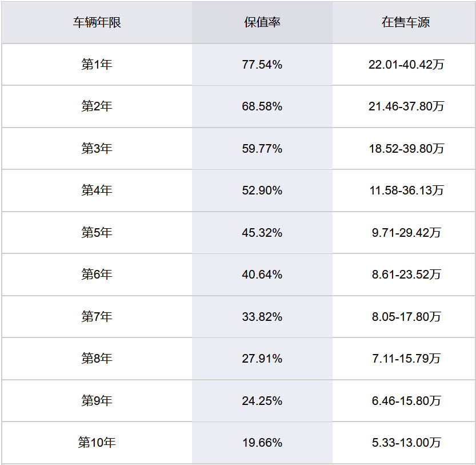This screenshot has height=465, width=476.
Task: Click the 在售车源 column header
Action: point(406,23)
